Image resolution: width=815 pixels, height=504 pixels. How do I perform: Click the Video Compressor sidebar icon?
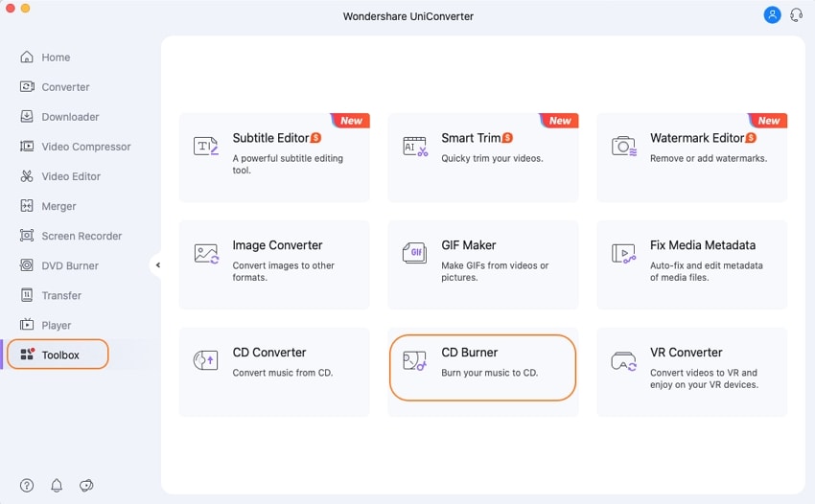[x=27, y=146]
